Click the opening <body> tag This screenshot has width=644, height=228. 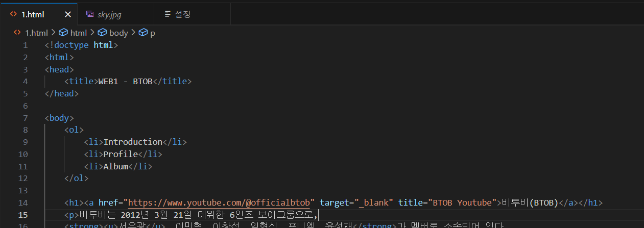click(x=59, y=118)
